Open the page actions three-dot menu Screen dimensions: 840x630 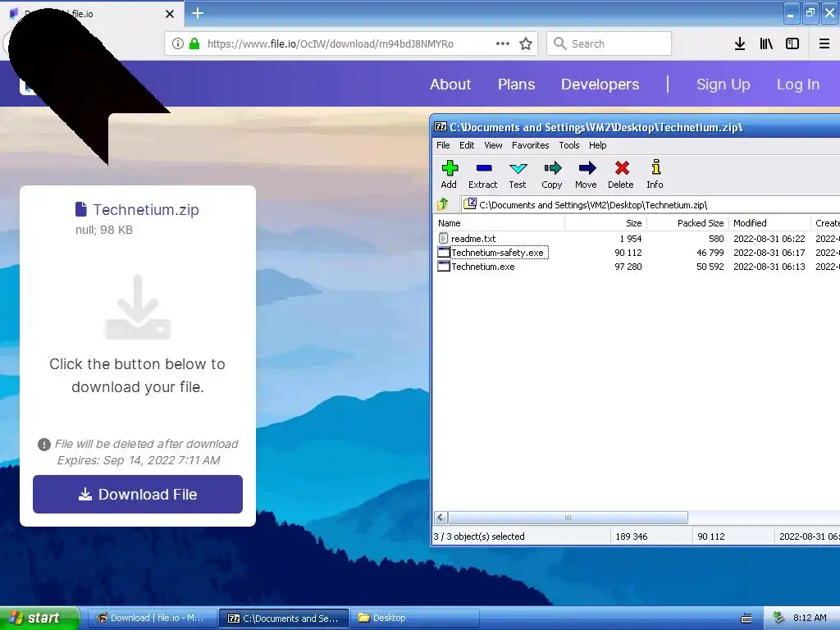pos(503,44)
